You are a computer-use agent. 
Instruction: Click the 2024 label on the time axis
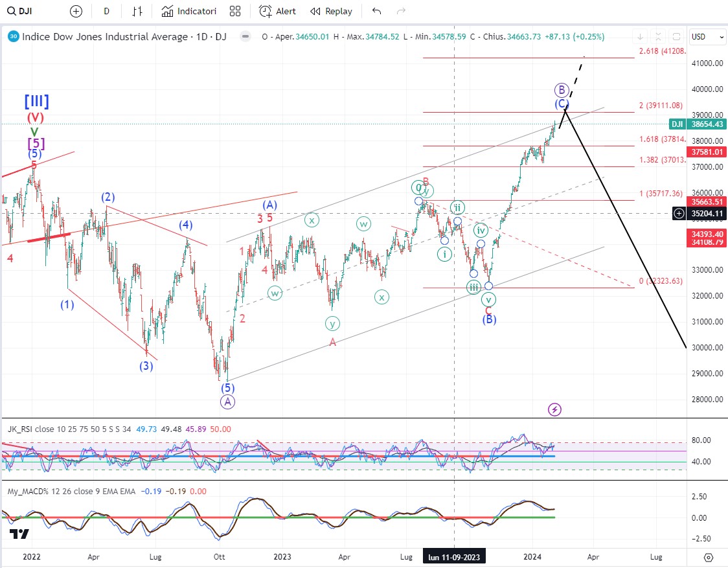532,557
